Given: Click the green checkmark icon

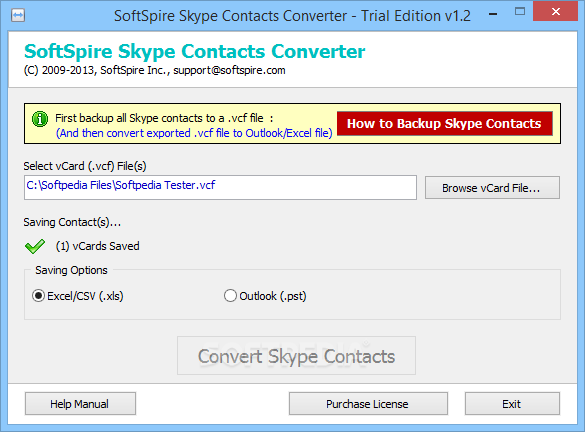Looking at the screenshot, I should 35,246.
